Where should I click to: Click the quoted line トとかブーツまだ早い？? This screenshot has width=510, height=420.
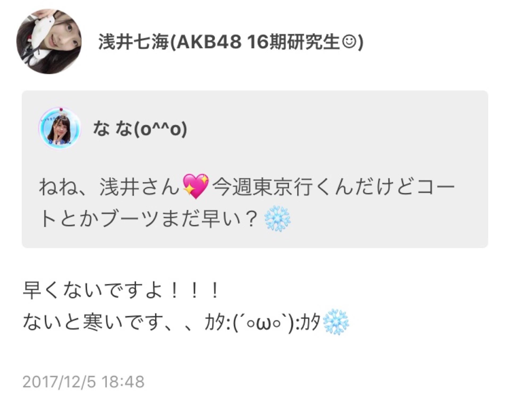tap(150, 219)
